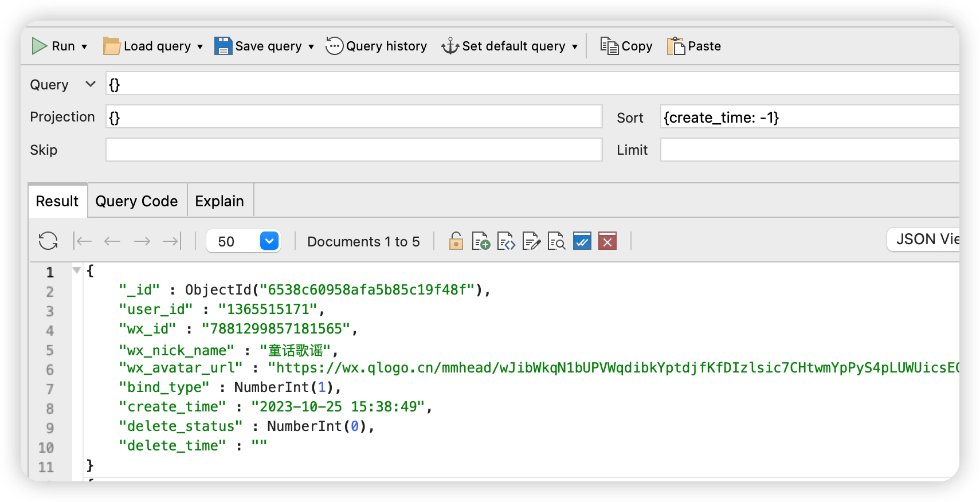Open the JSON View selector

point(923,239)
